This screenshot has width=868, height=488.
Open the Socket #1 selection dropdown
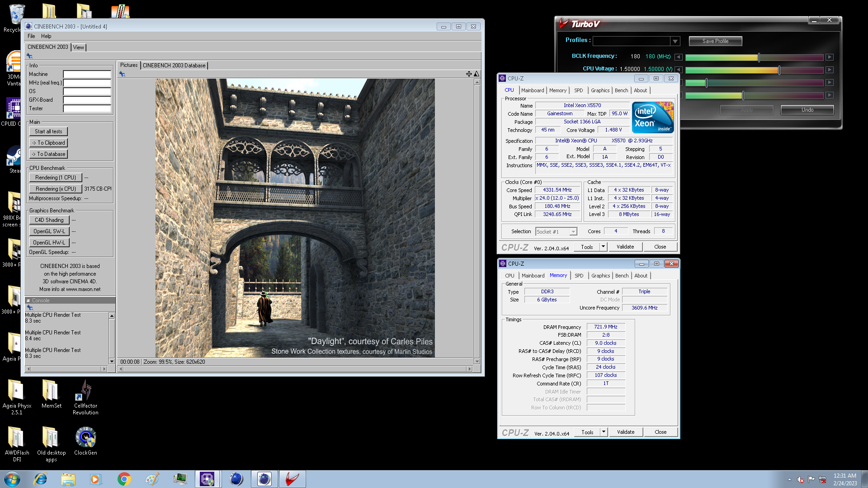[573, 232]
